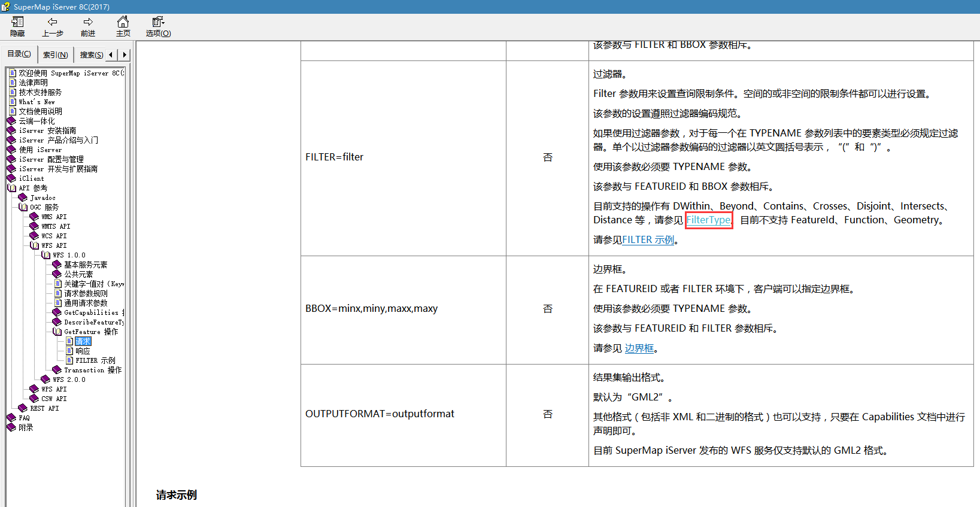The width and height of the screenshot is (980, 507).
Task: Open the FILTER 示例 link in table
Action: tap(648, 240)
